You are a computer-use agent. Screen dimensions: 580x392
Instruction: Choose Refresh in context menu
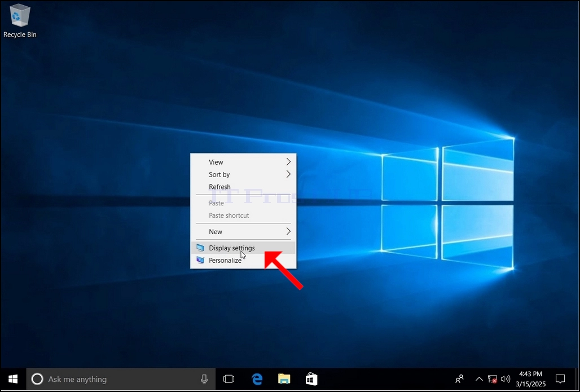click(x=243, y=187)
